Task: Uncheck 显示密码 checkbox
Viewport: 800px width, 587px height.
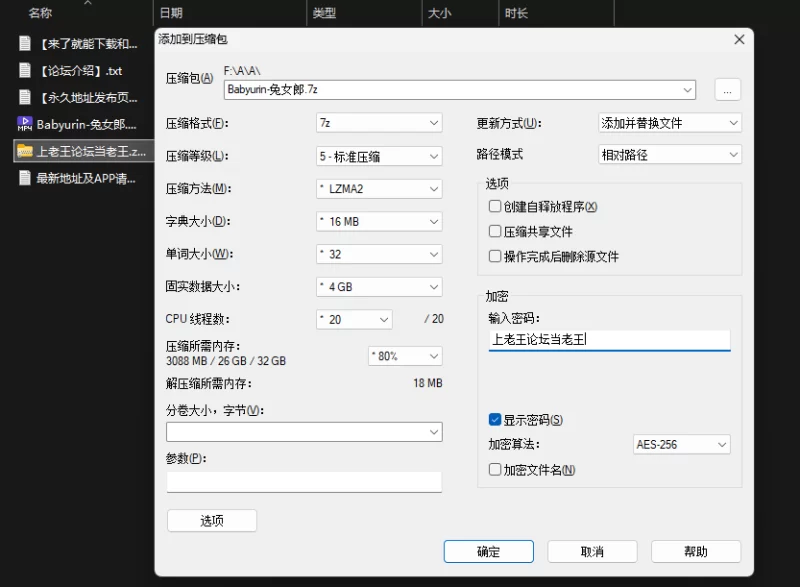Action: click(x=494, y=419)
